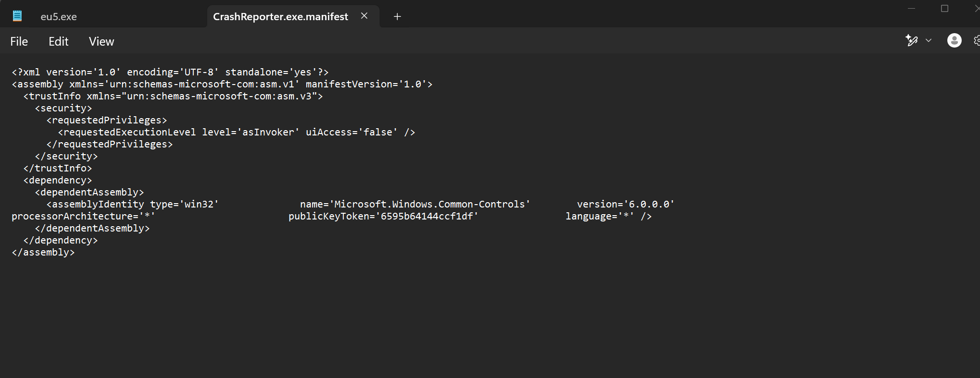Click the "name='Microsoft.Windows.Common-Controls'" text

415,204
